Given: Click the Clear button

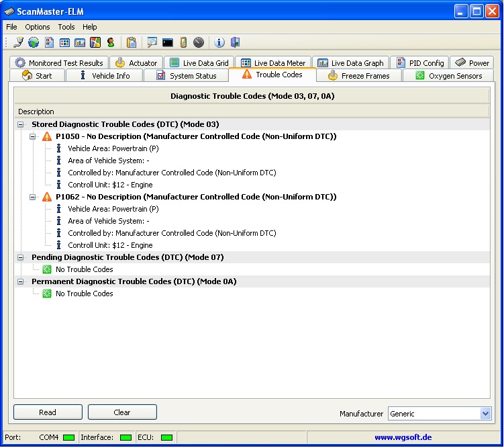Looking at the screenshot, I should [122, 412].
